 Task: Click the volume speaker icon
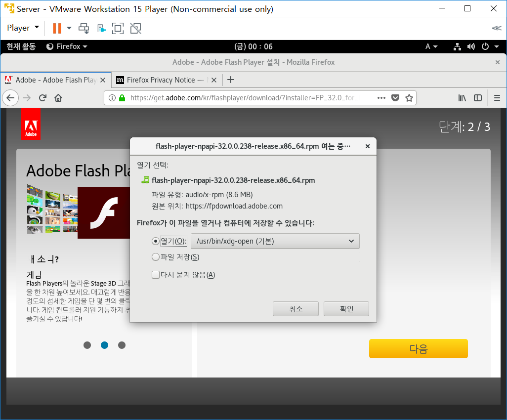(471, 46)
